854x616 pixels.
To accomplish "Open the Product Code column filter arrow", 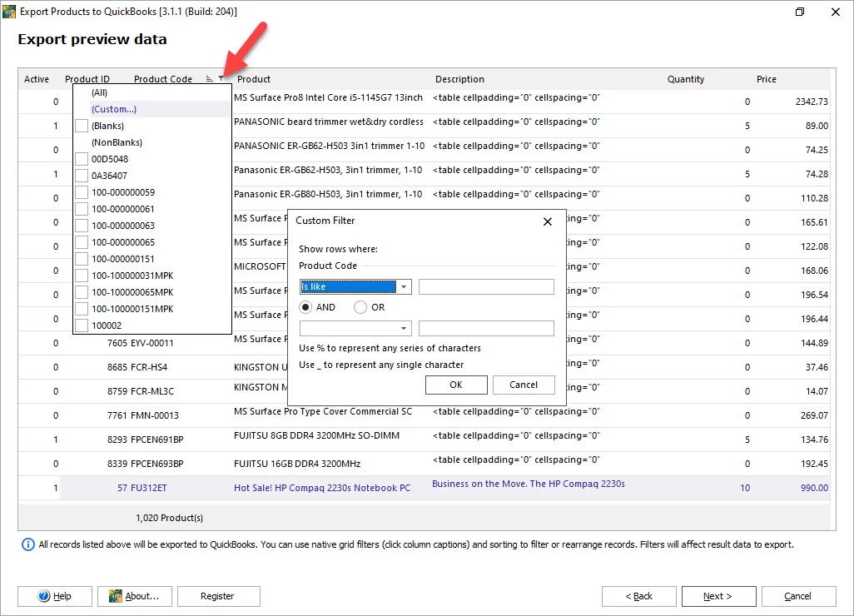I will (221, 79).
